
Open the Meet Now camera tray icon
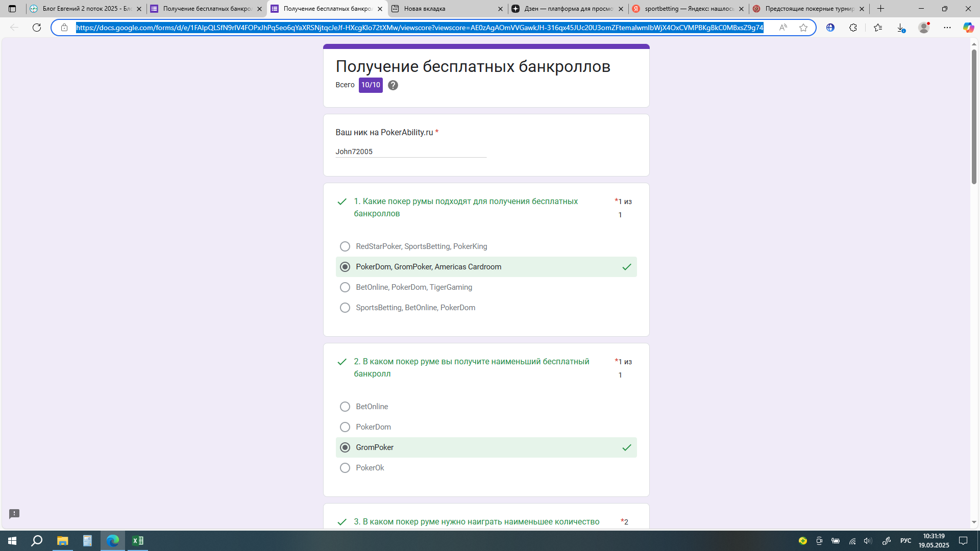coord(819,541)
